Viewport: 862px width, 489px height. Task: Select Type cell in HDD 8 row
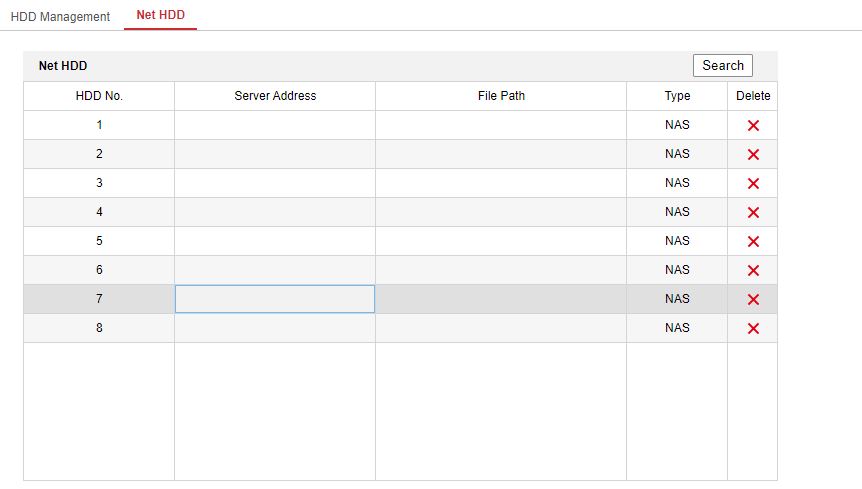pos(677,328)
